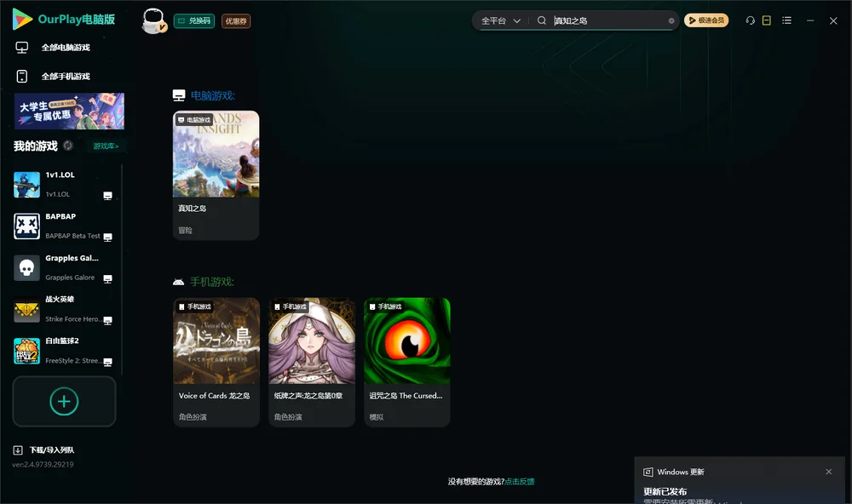Click the search magnifier icon
This screenshot has width=852, height=504.
point(542,20)
